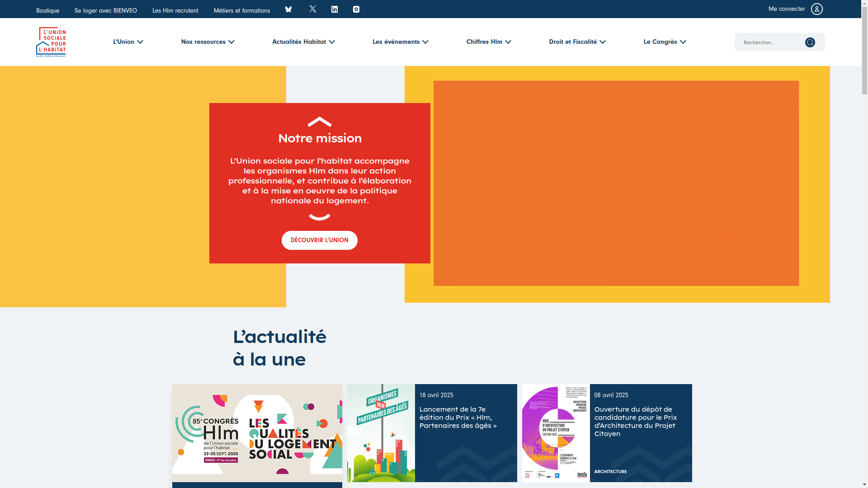Open Se loger avec BIENVEO link
This screenshot has width=868, height=488.
(x=106, y=10)
